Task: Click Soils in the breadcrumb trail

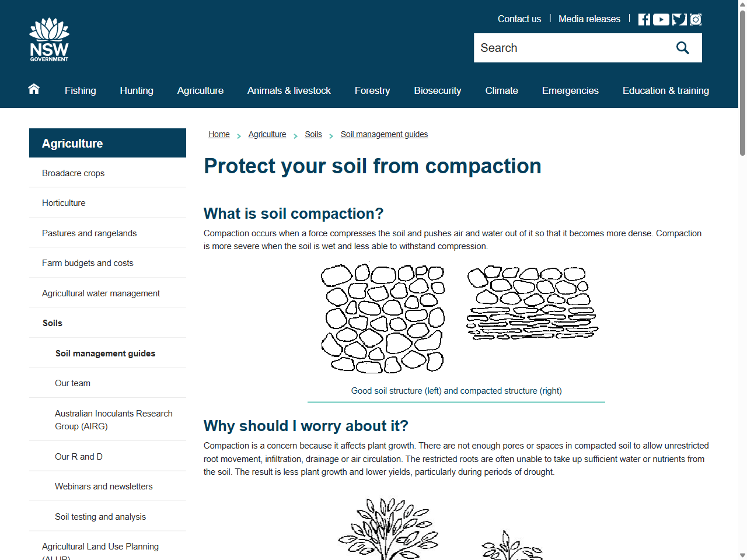Action: click(313, 134)
